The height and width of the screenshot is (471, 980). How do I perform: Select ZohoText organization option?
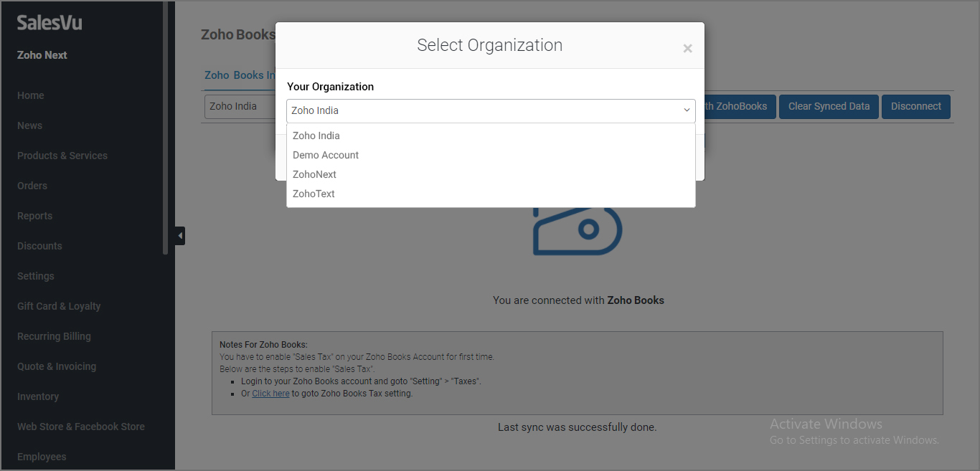314,194
